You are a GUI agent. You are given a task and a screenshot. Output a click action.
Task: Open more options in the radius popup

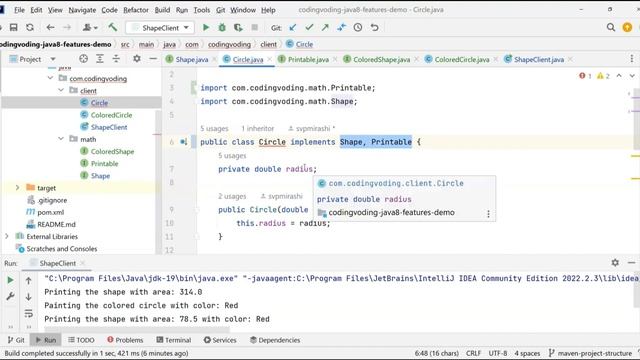point(488,214)
